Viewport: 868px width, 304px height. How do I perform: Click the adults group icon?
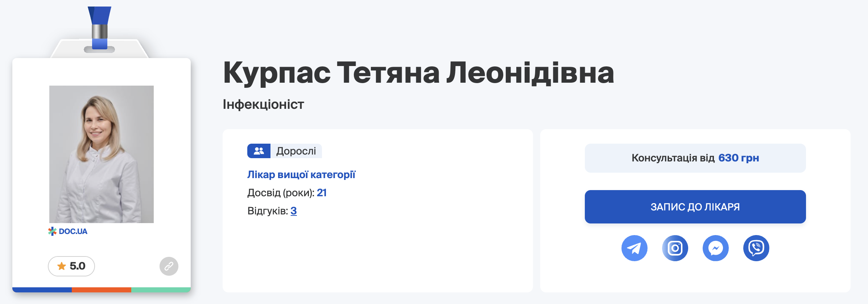pos(259,151)
